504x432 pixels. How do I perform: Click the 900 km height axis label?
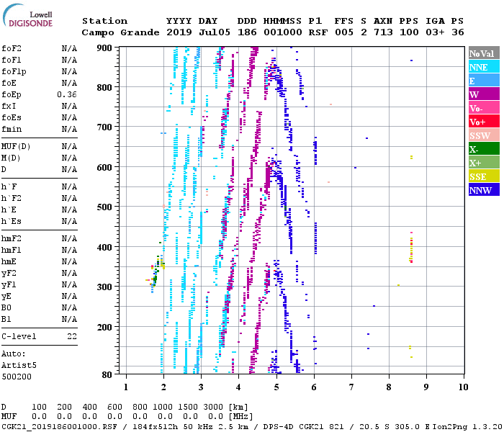[x=104, y=48]
